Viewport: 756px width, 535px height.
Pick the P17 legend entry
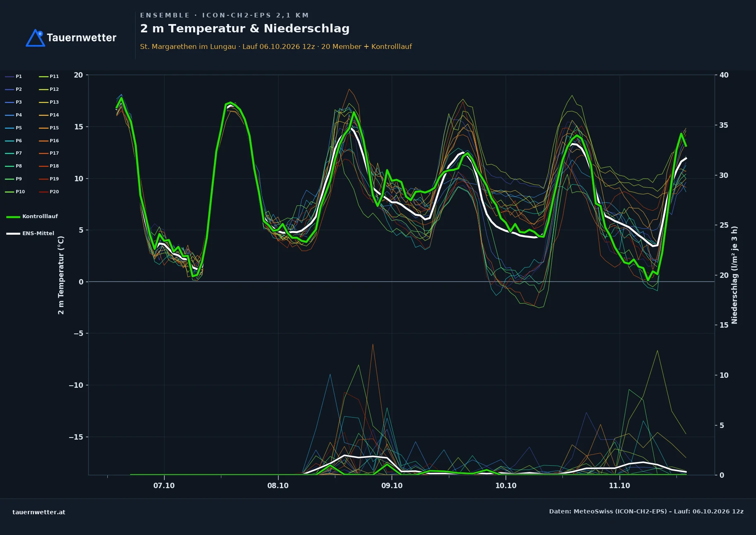click(49, 153)
